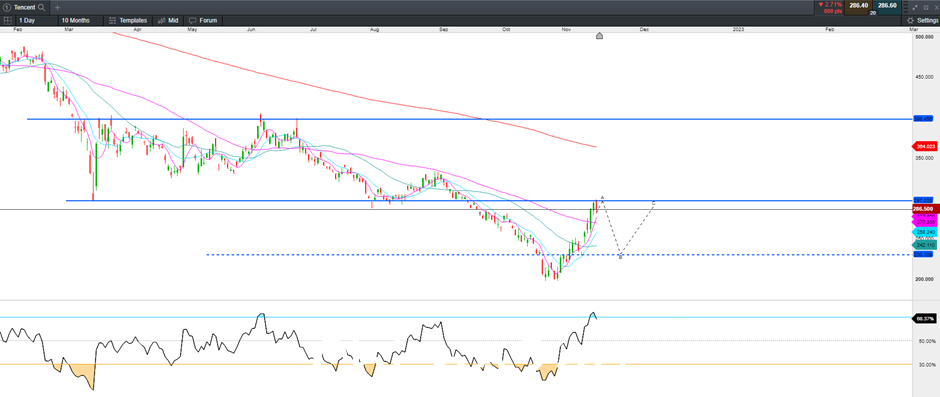Click the Forum speech bubble icon
This screenshot has height=397, width=940.
tap(193, 20)
